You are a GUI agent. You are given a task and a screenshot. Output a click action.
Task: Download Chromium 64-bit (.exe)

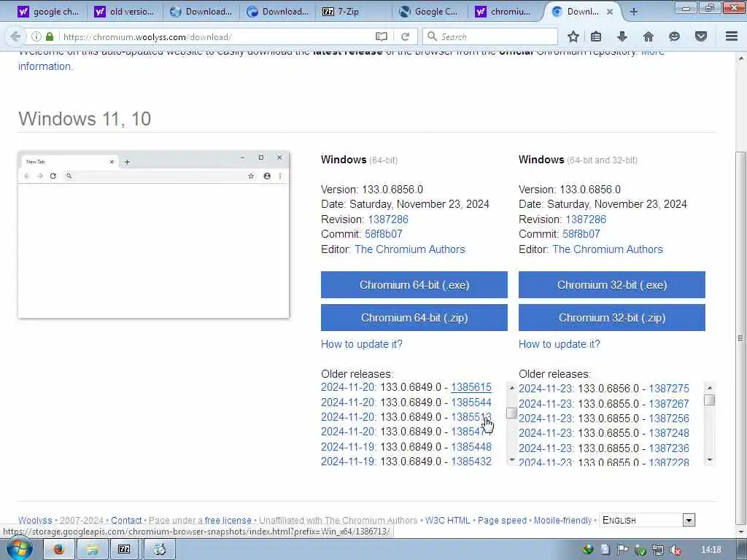point(414,285)
